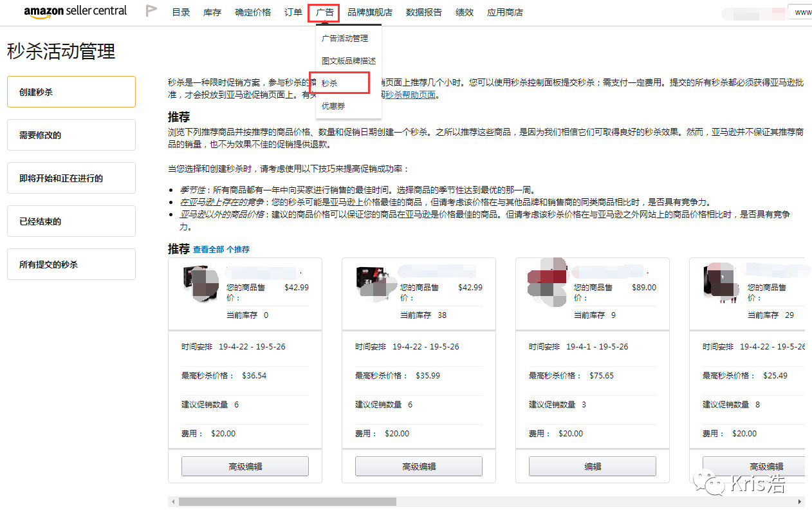Click 编辑 on the $89.00 product card
812x520 pixels.
pos(593,466)
